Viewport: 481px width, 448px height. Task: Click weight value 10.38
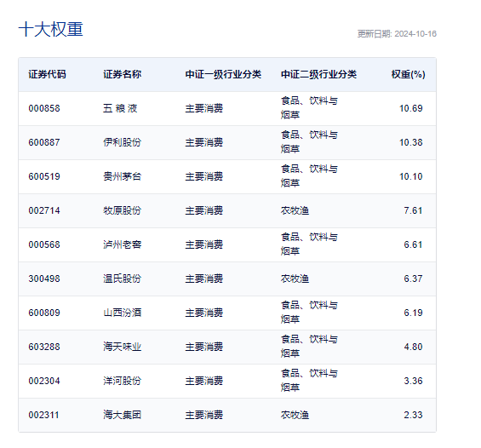pos(411,142)
